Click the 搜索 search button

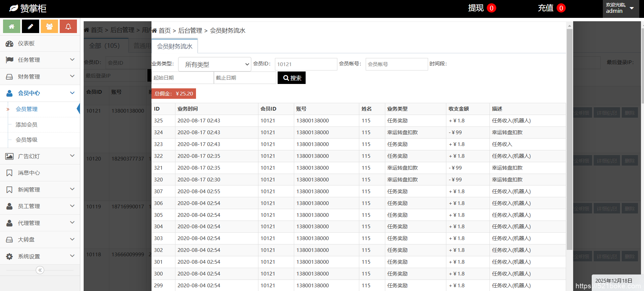point(291,78)
